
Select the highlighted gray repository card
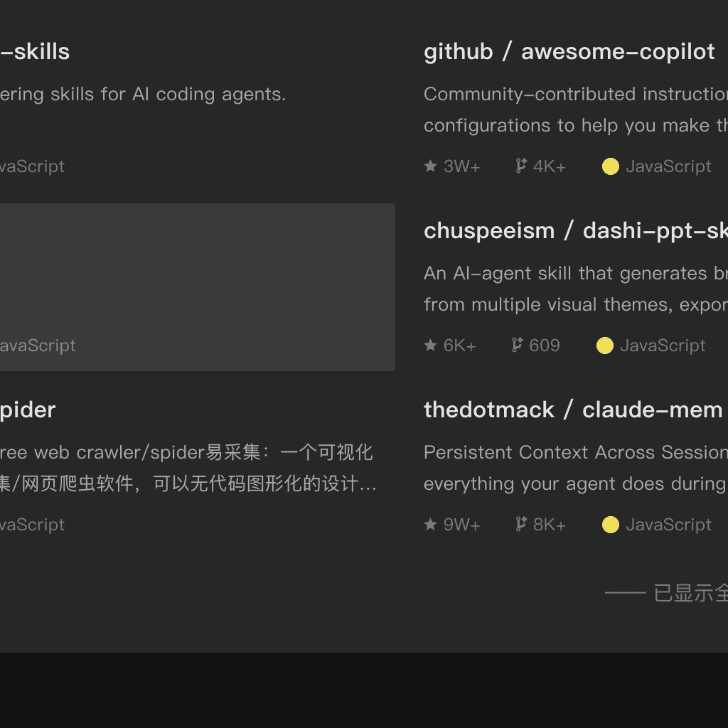[x=198, y=287]
